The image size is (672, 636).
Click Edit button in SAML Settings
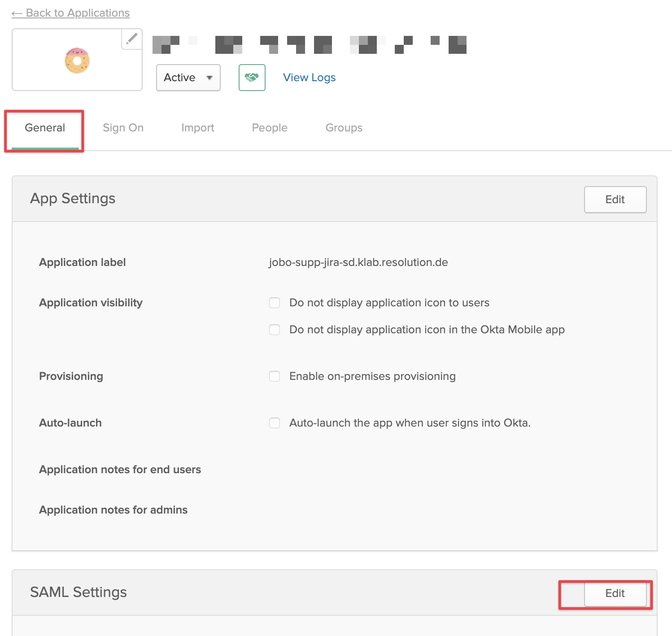pos(615,593)
